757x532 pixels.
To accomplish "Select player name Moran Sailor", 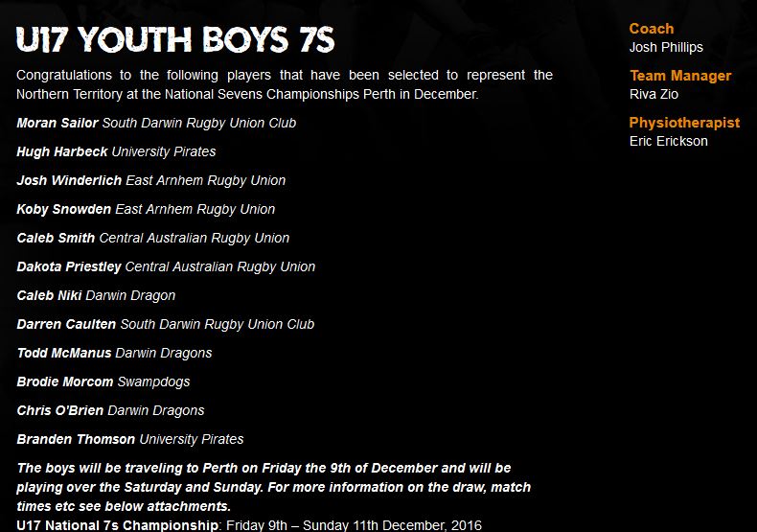I will (57, 123).
